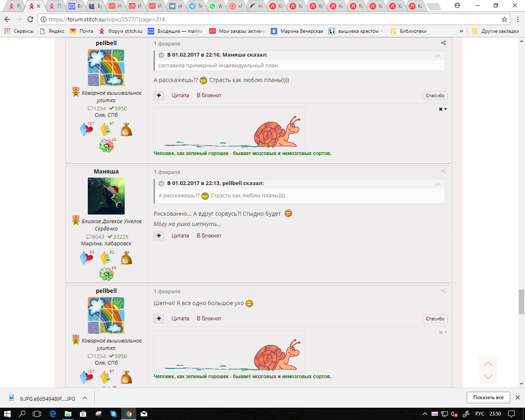
Task: Click Цитата link in Маняша's post
Action: click(180, 236)
